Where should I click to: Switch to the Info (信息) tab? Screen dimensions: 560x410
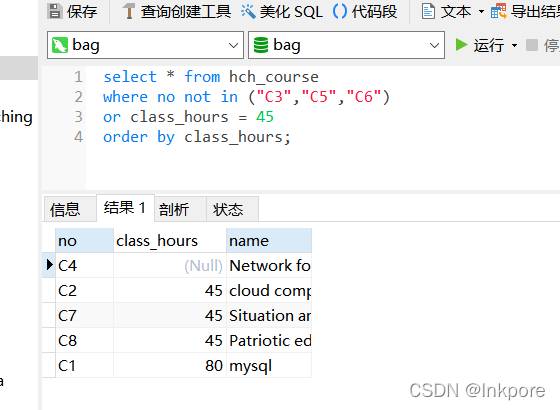tap(70, 209)
